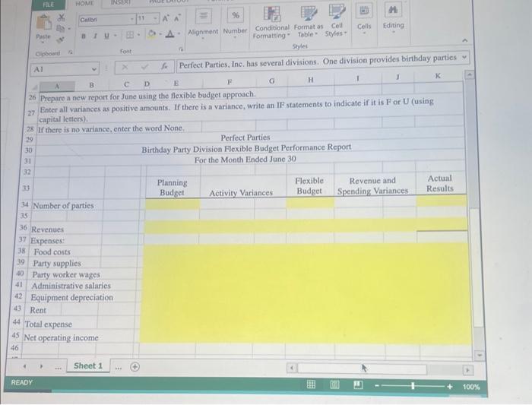Screen dimensions: 532x405
Task: Select column F header
Action: click(230, 82)
